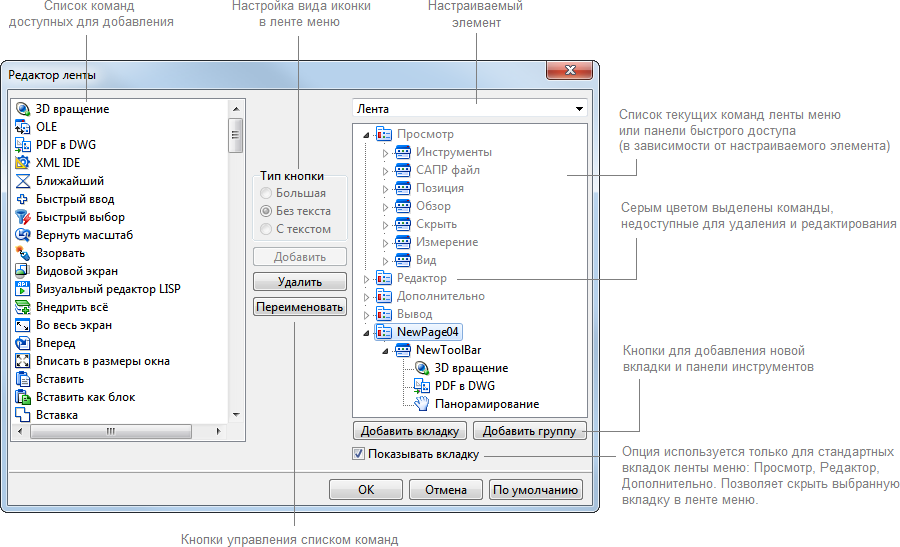The image size is (900, 547).
Task: Click the Вернуть масштаб magnifier icon
Action: (x=24, y=235)
